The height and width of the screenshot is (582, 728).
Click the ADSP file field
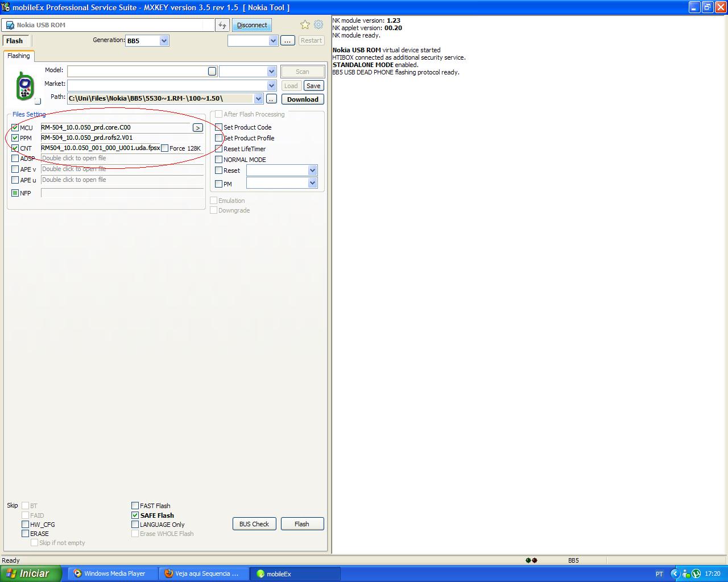pyautogui.click(x=122, y=159)
